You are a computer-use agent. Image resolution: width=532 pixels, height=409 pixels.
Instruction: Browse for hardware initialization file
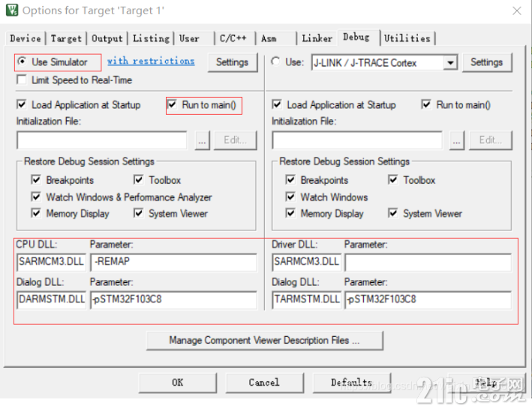tap(457, 140)
